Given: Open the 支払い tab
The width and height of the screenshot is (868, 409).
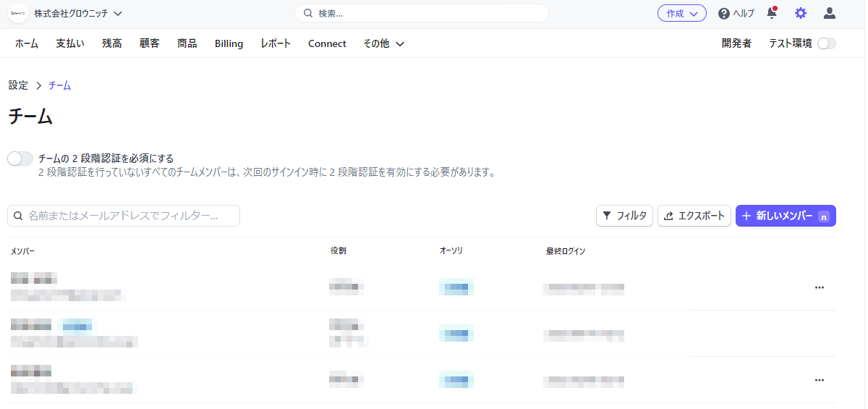Looking at the screenshot, I should [70, 43].
